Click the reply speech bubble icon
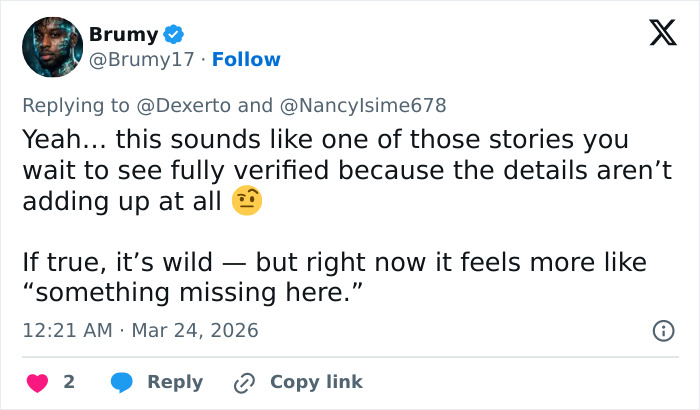Screen dimensions: 700x410 pos(122,382)
